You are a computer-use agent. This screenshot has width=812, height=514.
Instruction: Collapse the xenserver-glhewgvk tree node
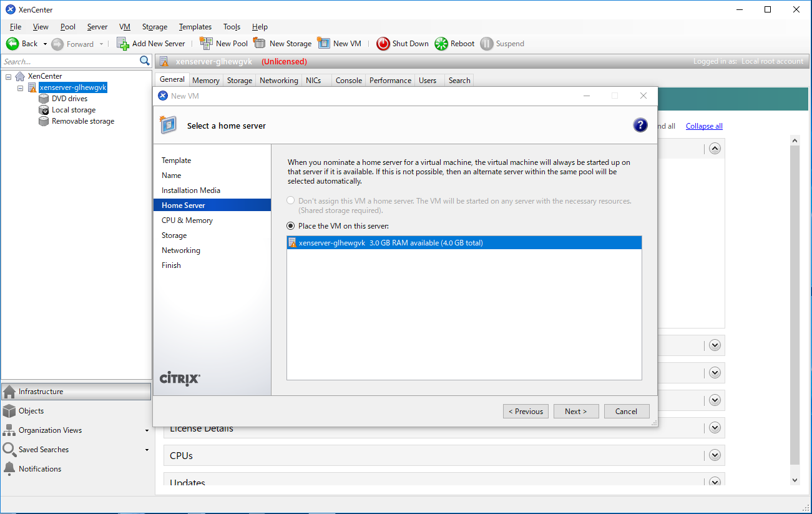[x=21, y=88]
